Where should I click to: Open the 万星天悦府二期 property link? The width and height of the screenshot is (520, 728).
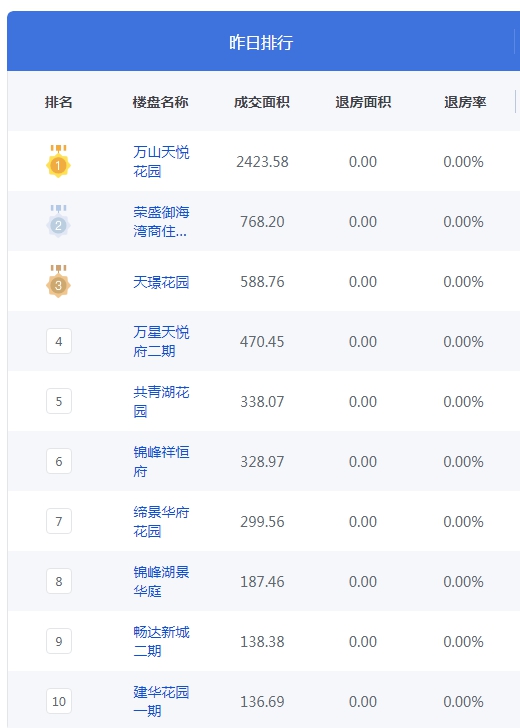point(161,341)
